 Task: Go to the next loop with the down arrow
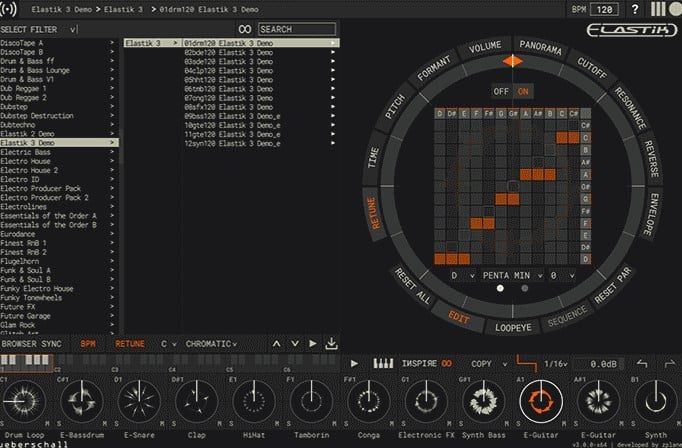(295, 344)
